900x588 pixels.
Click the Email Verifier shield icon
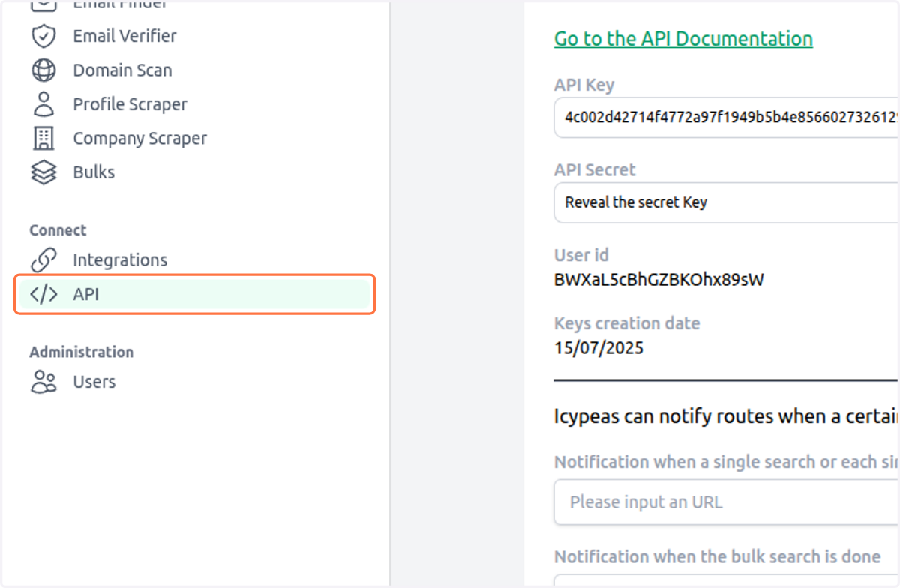point(43,36)
